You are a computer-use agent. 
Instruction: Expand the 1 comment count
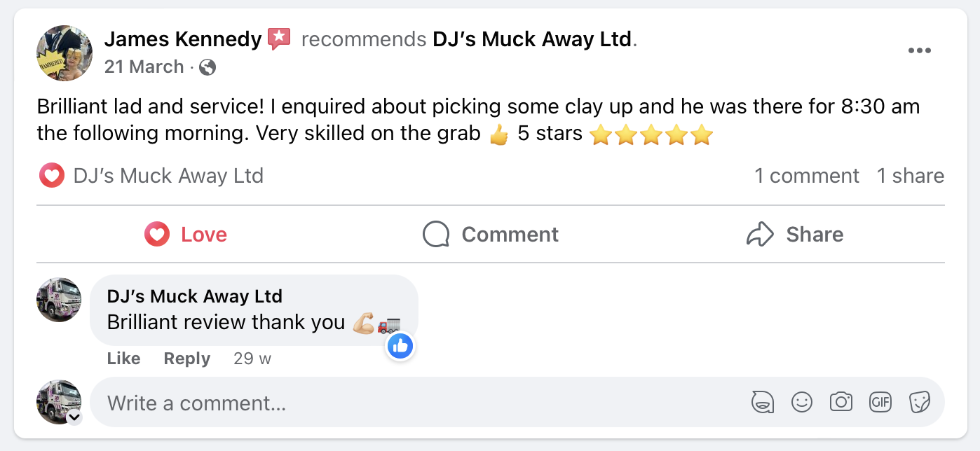point(806,176)
